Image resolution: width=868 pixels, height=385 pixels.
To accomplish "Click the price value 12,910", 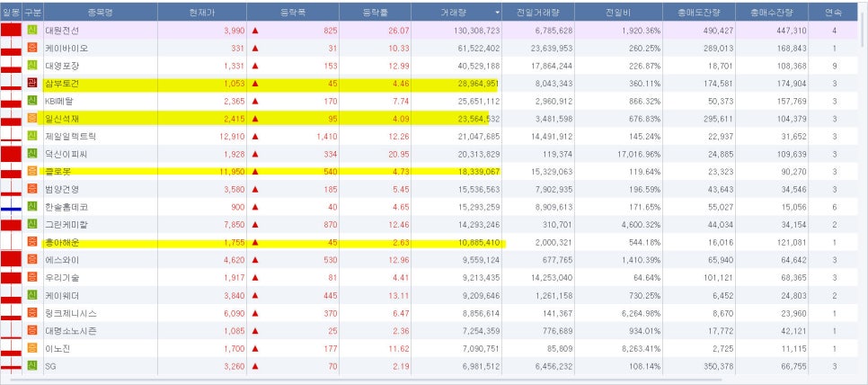I will click(233, 136).
